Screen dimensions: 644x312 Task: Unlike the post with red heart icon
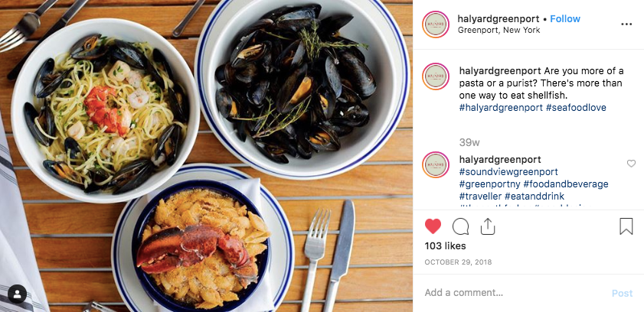(x=433, y=226)
